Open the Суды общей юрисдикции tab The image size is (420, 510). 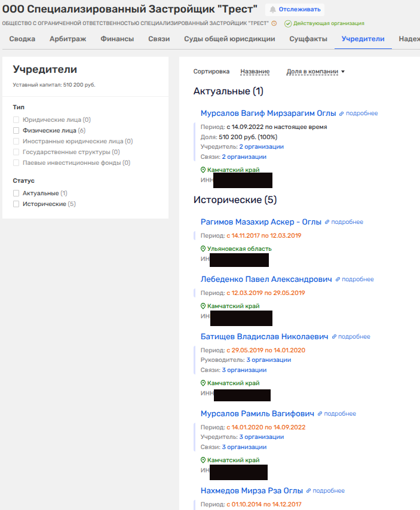pos(230,39)
